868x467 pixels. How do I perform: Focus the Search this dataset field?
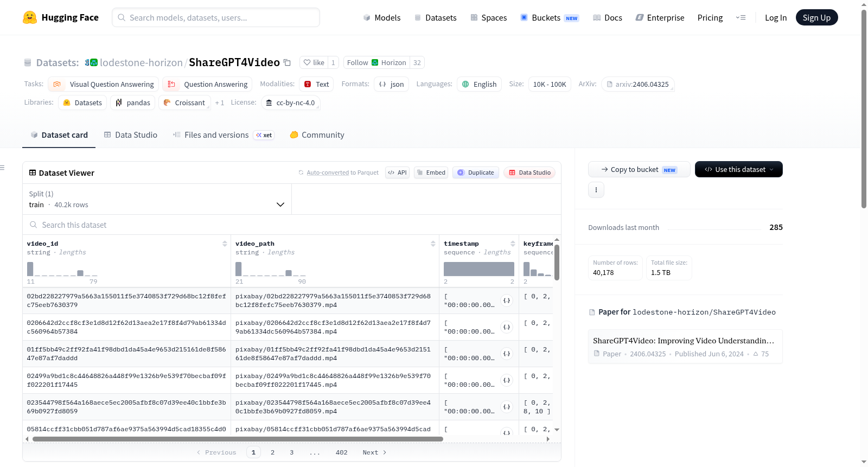coord(292,225)
